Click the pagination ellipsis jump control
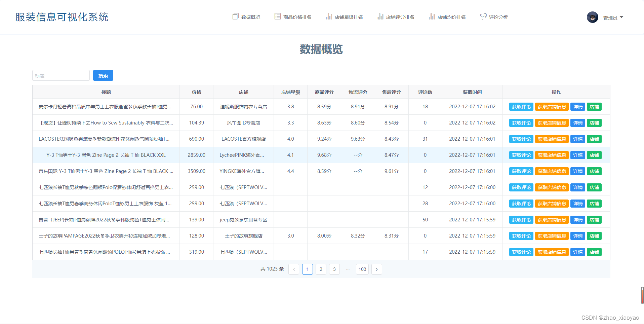 click(x=348, y=269)
